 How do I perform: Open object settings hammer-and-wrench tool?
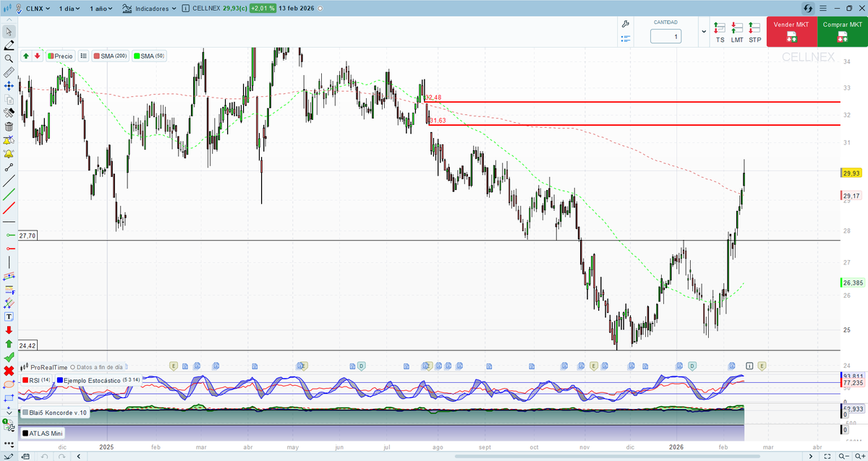[9, 113]
